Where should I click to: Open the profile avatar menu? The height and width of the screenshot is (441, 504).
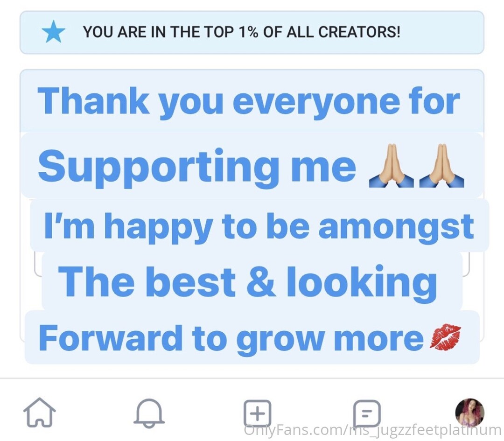(x=469, y=413)
